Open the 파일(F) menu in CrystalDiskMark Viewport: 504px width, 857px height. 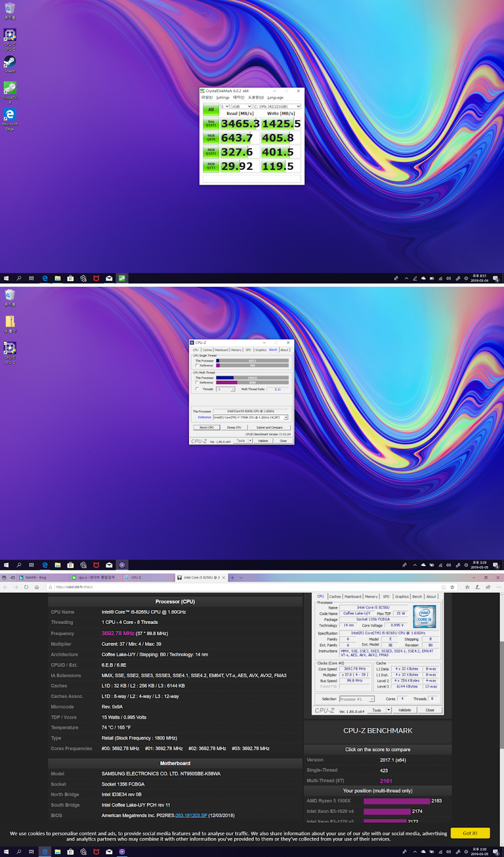click(x=207, y=97)
